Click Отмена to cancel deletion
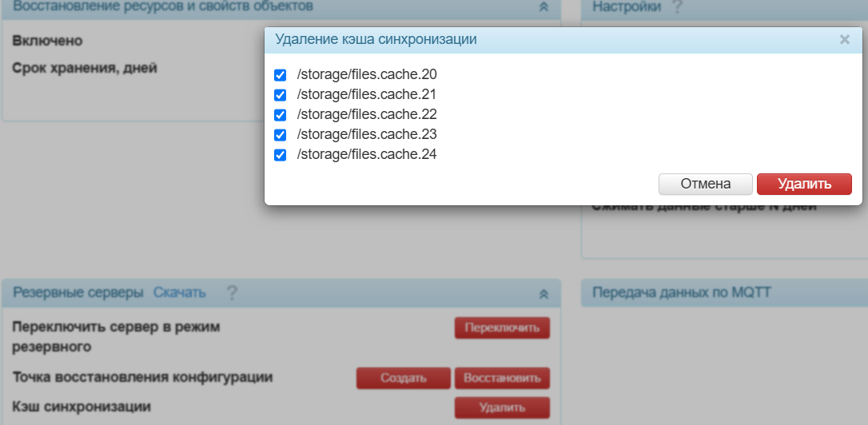Image resolution: width=868 pixels, height=425 pixels. [705, 185]
